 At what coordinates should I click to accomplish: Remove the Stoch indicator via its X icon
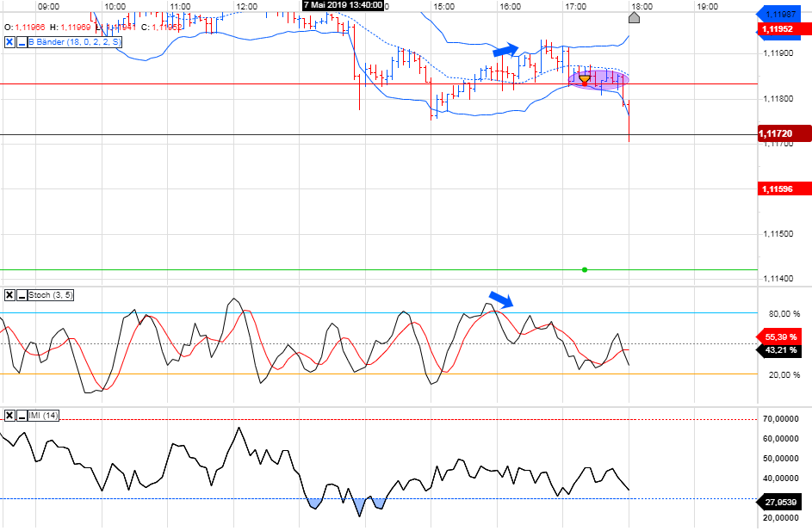click(9, 295)
